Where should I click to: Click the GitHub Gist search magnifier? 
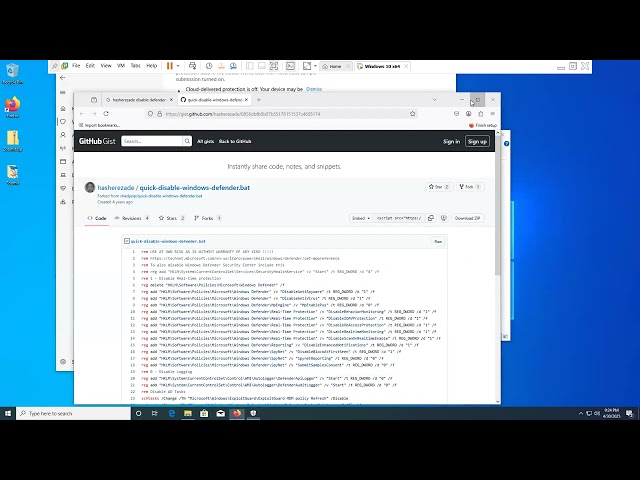(187, 141)
